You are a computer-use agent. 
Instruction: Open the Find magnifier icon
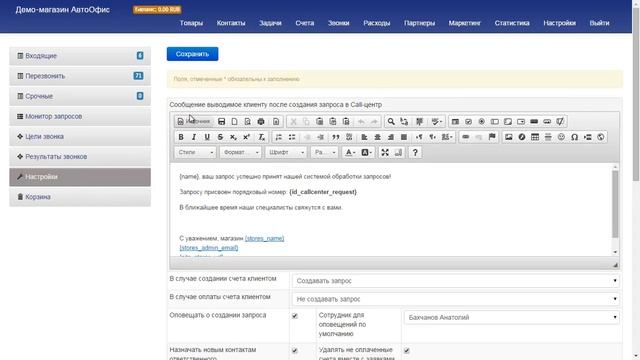[391, 122]
